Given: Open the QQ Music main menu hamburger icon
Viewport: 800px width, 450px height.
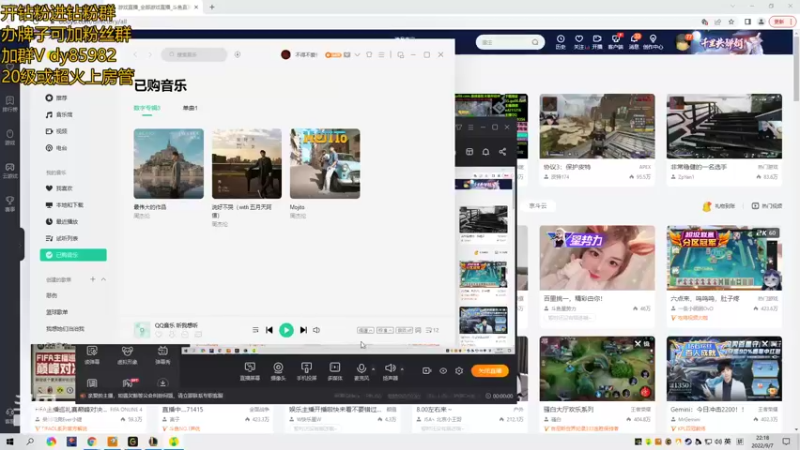Looking at the screenshot, I should pos(381,55).
